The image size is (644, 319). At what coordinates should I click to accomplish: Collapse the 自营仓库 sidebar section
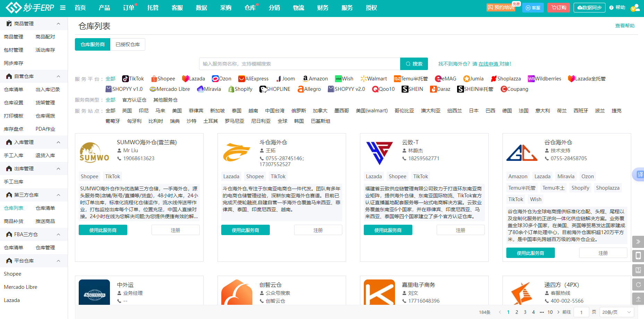(58, 76)
